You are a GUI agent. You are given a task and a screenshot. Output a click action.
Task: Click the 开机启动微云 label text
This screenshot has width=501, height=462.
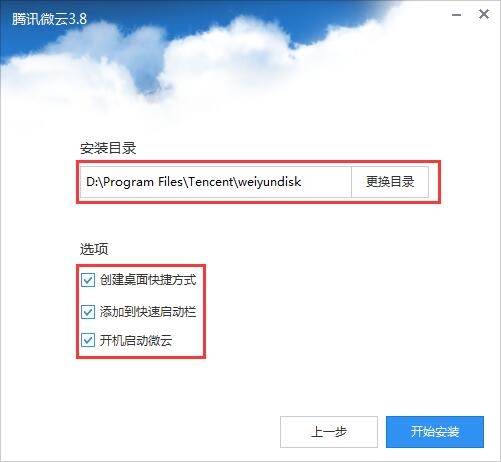136,340
